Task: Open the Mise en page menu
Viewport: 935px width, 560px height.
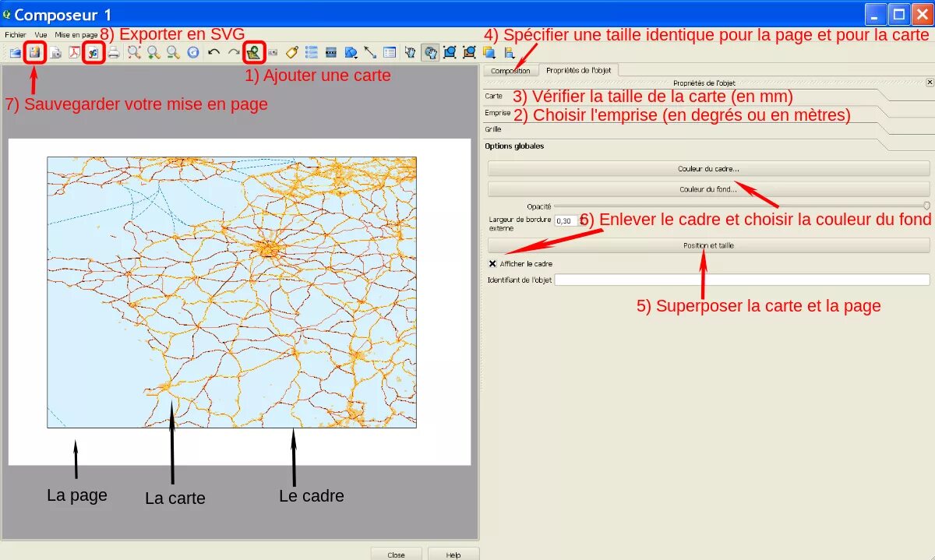Action: [76, 35]
